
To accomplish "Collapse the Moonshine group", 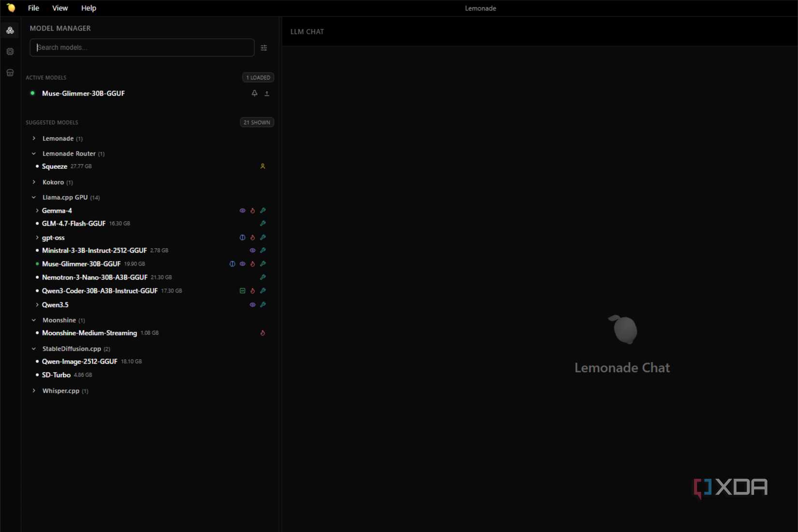I will coord(34,320).
